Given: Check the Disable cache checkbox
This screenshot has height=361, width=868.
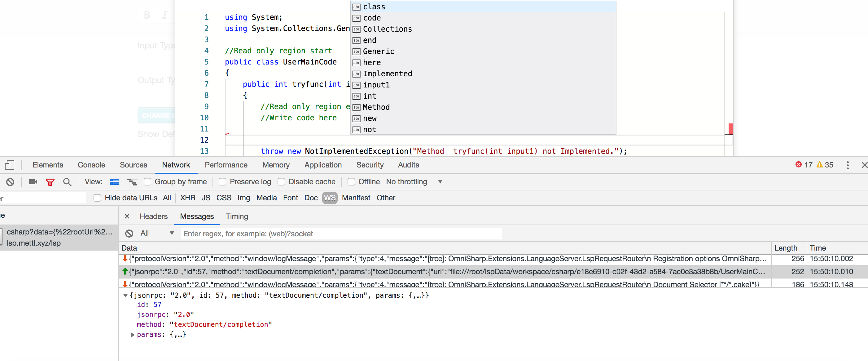Looking at the screenshot, I should coord(281,181).
